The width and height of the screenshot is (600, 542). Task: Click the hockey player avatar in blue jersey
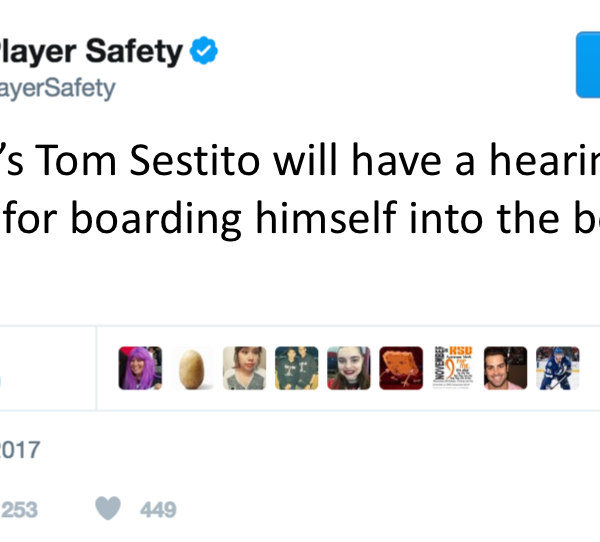tap(557, 368)
